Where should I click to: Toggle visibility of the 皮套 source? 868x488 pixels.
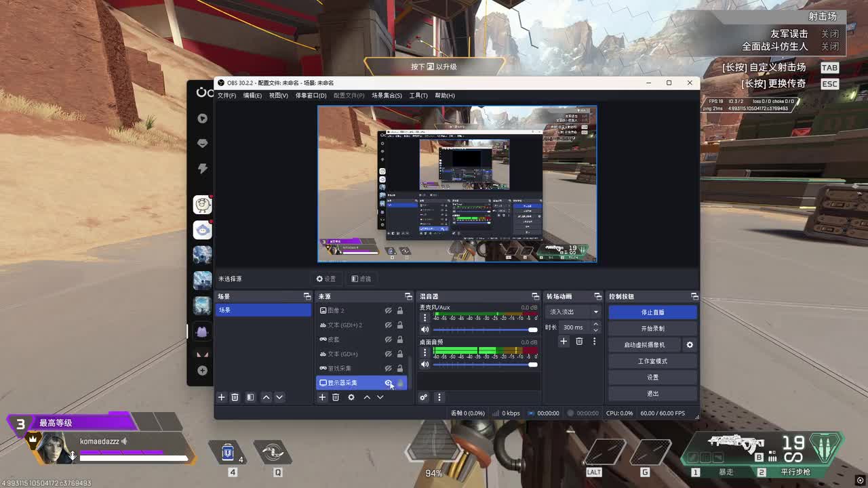pos(389,340)
